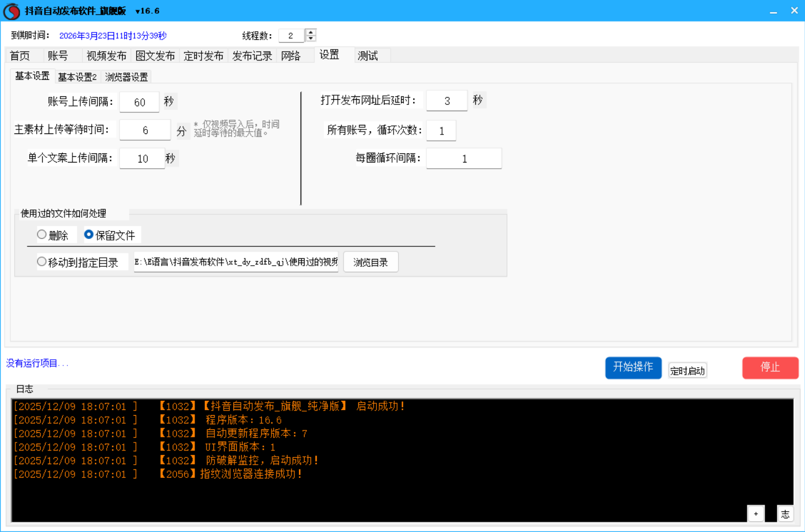Click the used-file directory path field
The width and height of the screenshot is (805, 532).
[236, 262]
